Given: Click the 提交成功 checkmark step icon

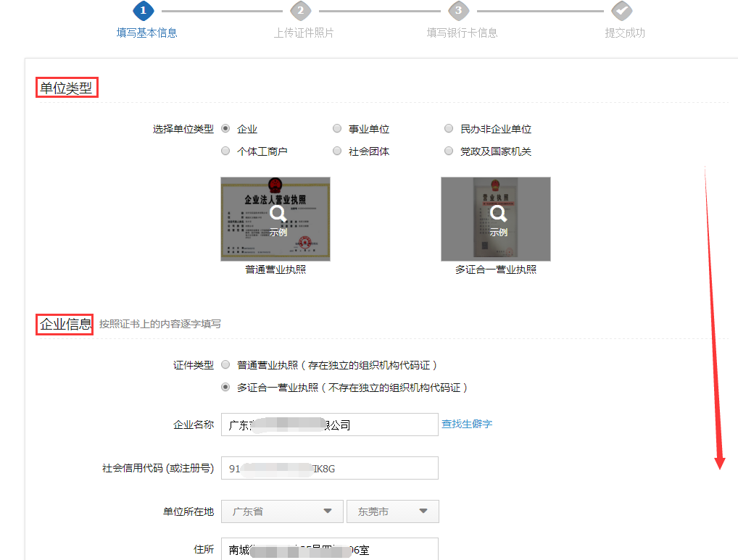Looking at the screenshot, I should click(x=621, y=10).
